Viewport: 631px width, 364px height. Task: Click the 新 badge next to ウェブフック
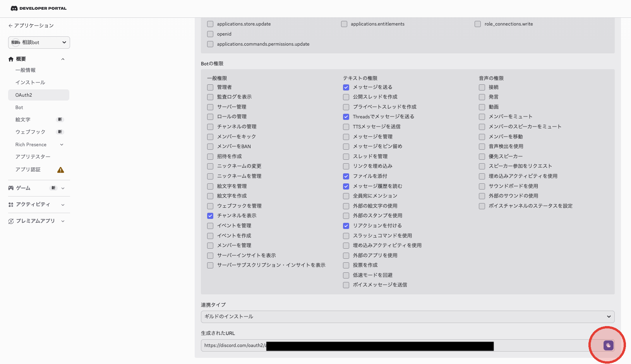[60, 132]
